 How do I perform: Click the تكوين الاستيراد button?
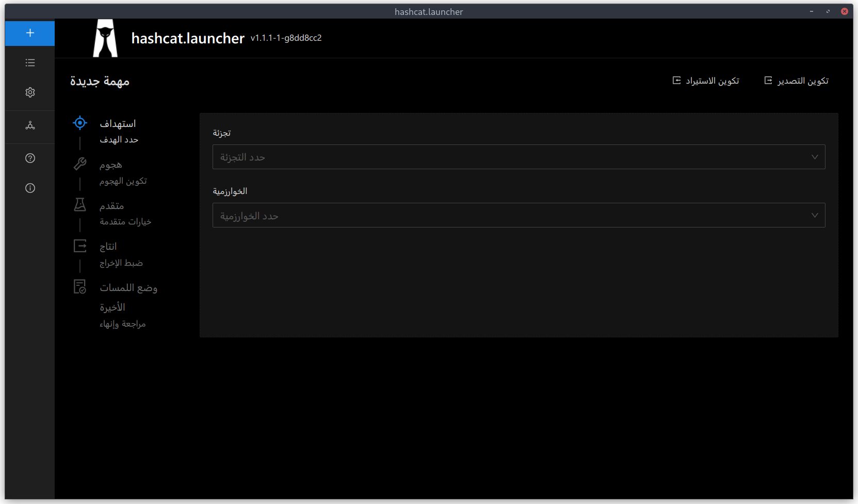(x=706, y=81)
